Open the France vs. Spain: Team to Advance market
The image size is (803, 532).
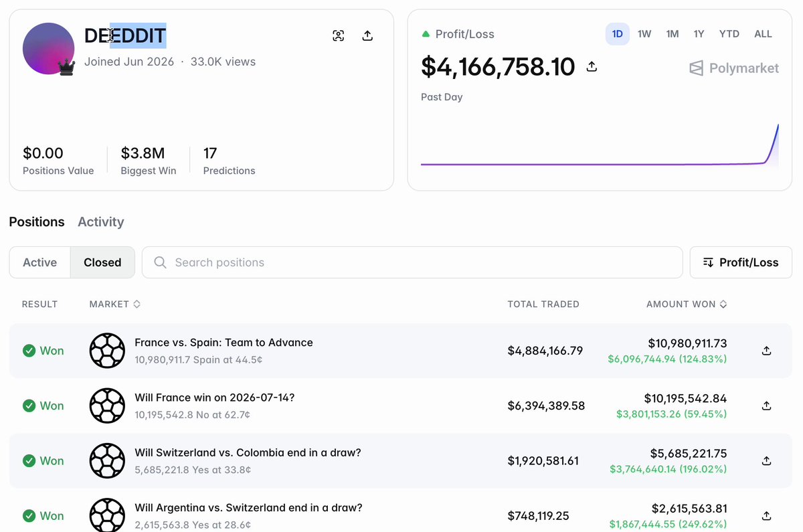coord(224,343)
